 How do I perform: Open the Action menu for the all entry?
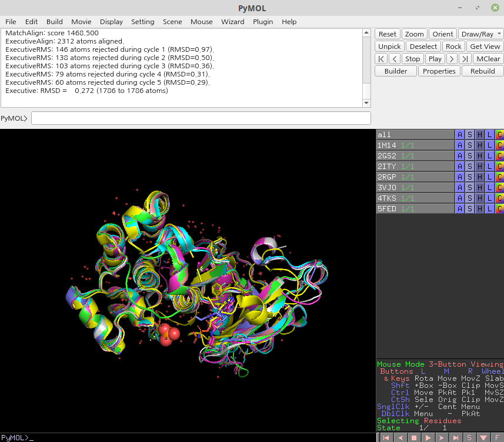[x=460, y=134]
